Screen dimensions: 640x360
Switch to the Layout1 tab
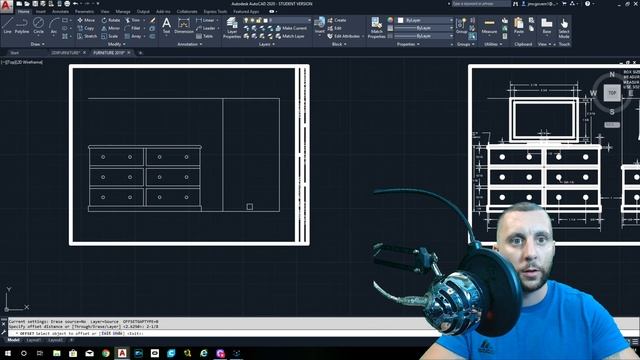(34, 340)
